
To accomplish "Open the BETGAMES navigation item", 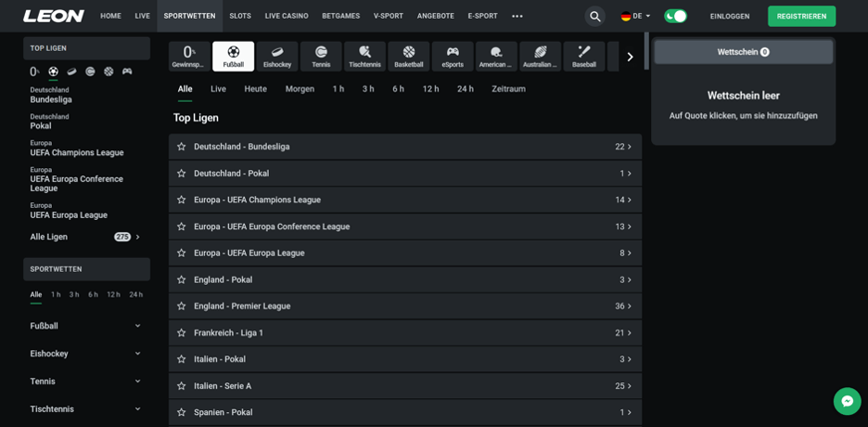I will click(x=341, y=16).
